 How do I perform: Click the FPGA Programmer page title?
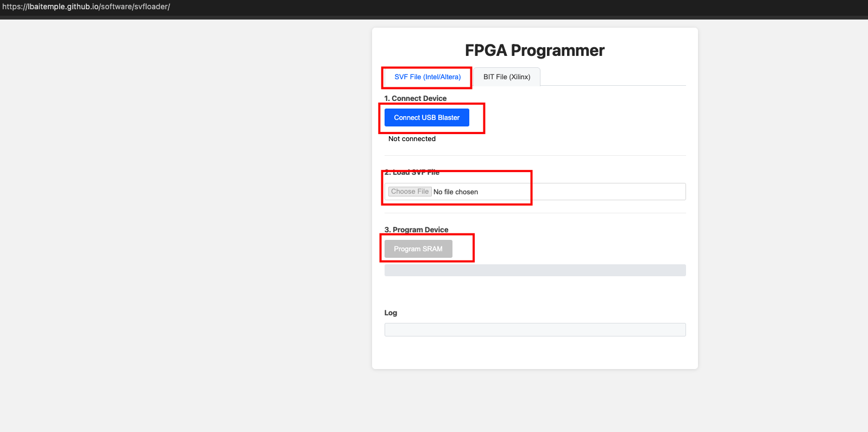(534, 50)
